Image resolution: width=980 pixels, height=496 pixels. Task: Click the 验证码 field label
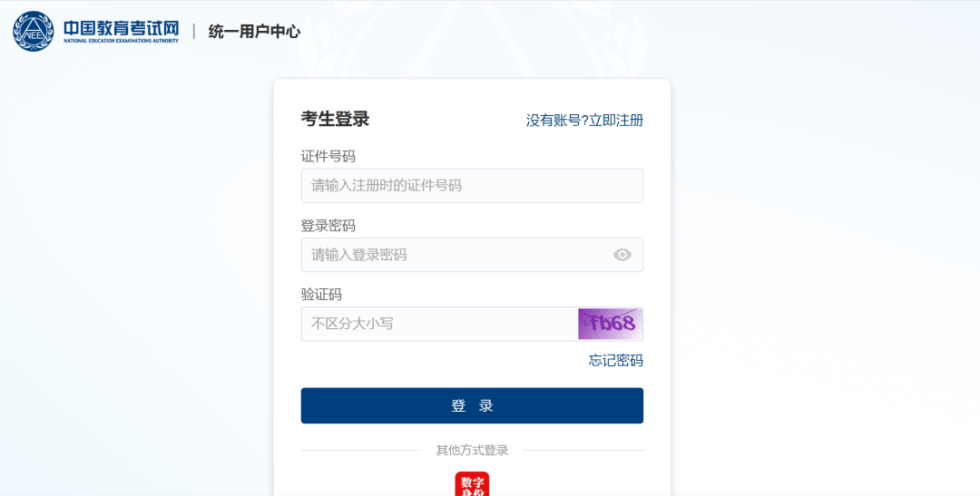[x=321, y=295]
